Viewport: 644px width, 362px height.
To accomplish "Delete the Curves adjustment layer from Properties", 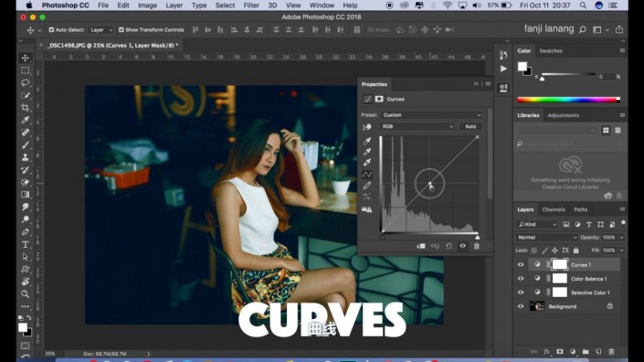I will coord(477,246).
